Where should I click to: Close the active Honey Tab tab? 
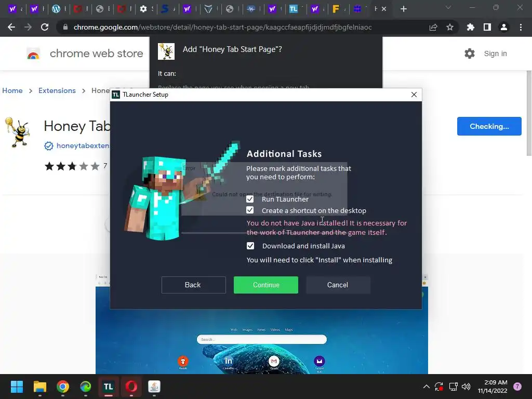click(384, 9)
